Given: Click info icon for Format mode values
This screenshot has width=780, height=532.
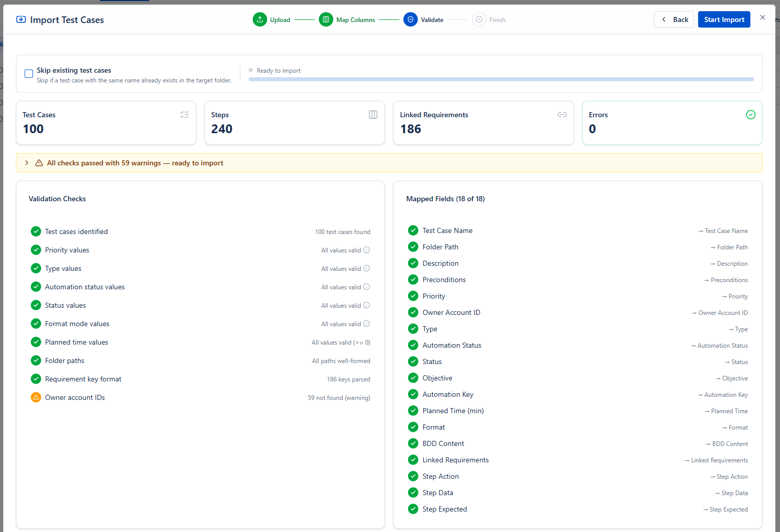Looking at the screenshot, I should [366, 324].
